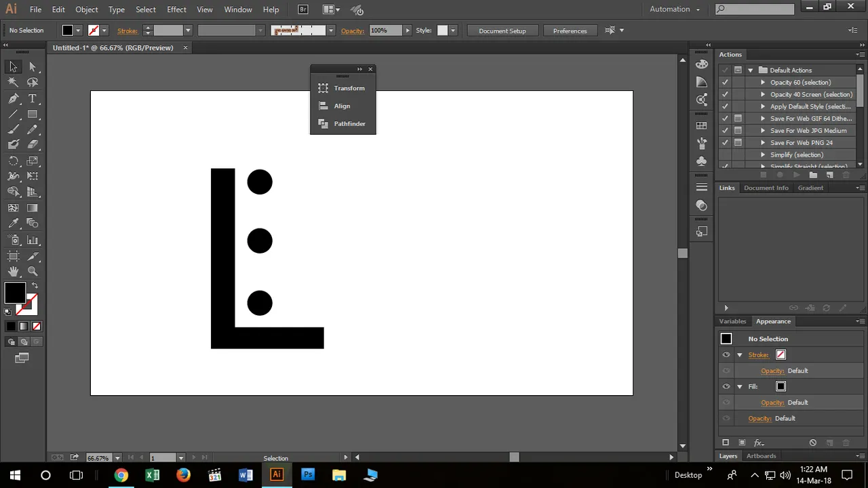
Task: Click the Preferences button
Action: pyautogui.click(x=570, y=30)
